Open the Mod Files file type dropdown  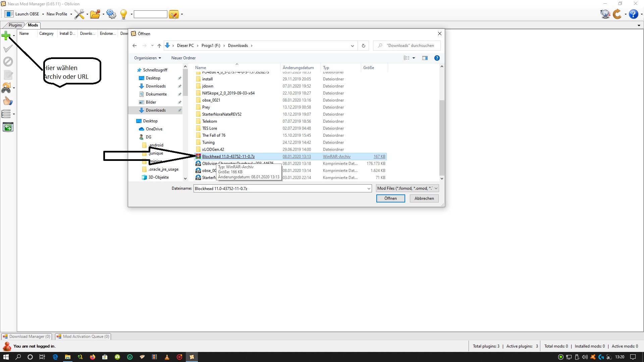click(x=407, y=188)
